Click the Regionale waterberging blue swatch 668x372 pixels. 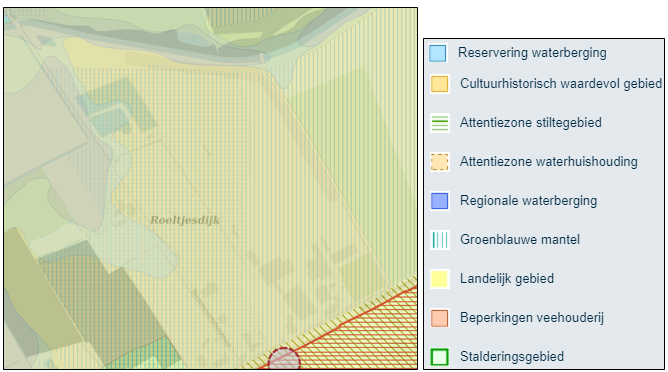pos(440,201)
